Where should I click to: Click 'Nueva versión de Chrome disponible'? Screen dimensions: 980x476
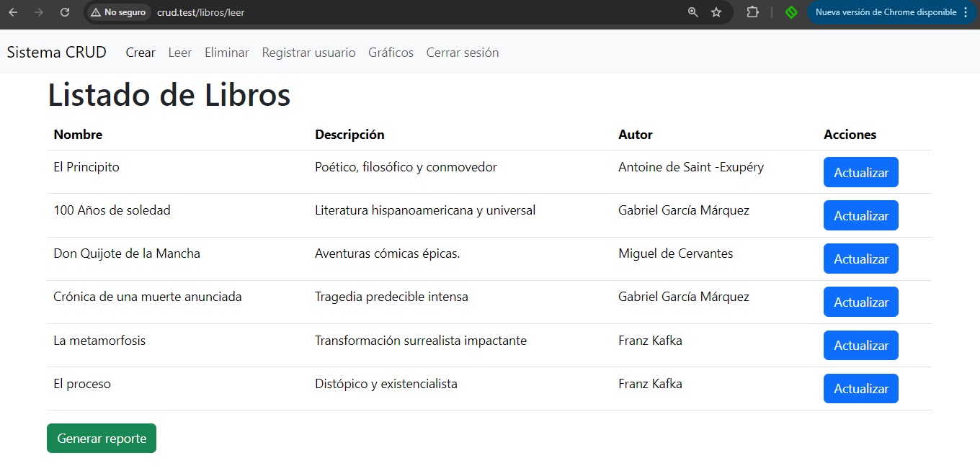point(886,12)
